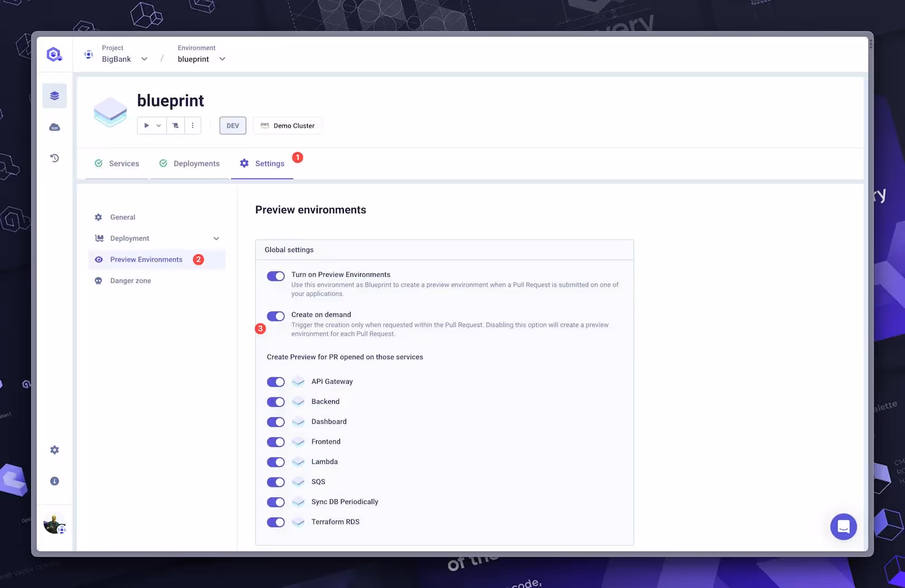905x588 pixels.
Task: Turn off the Create on demand toggle
Action: [x=275, y=316]
